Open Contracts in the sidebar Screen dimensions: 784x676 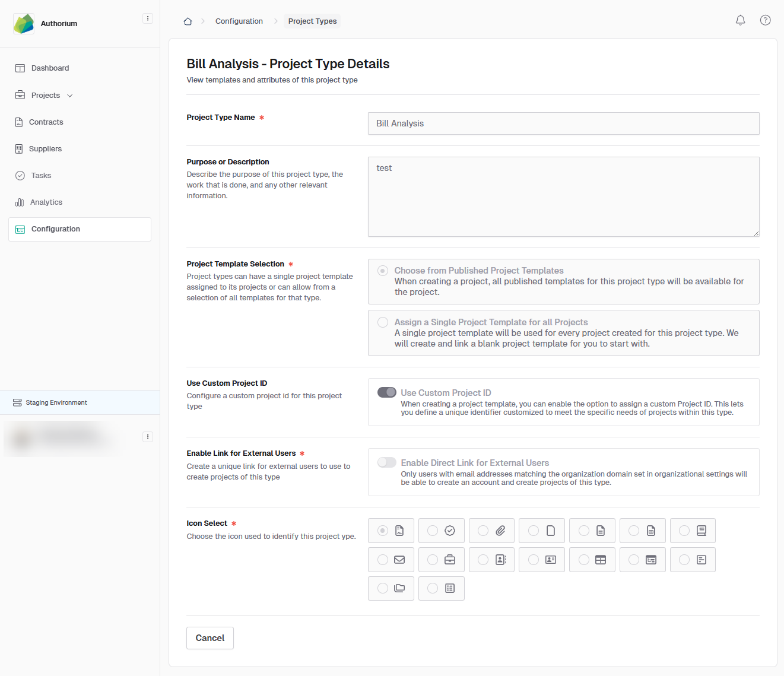point(46,122)
